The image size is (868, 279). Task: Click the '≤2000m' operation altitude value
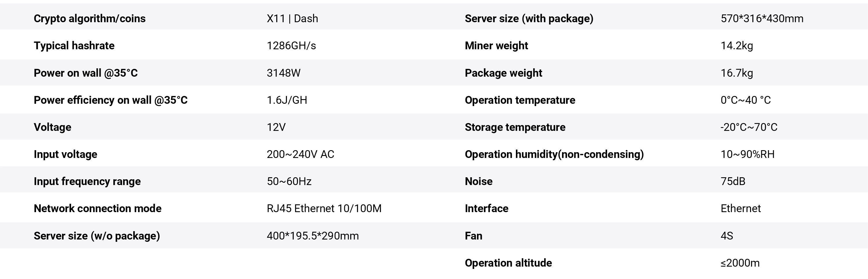(740, 263)
